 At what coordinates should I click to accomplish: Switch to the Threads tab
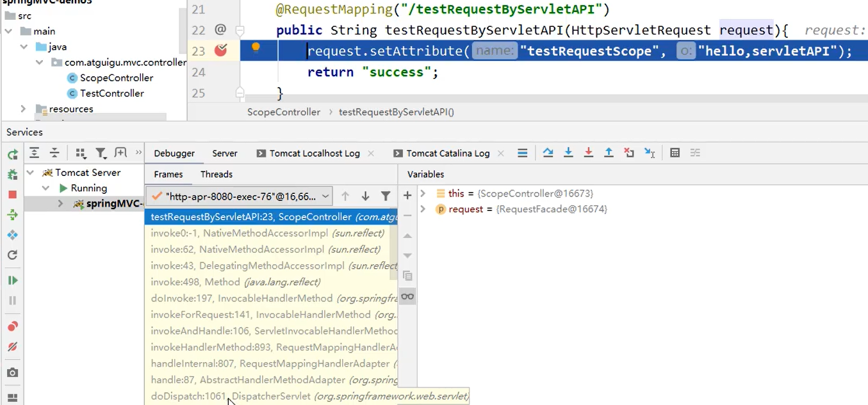[x=216, y=174]
